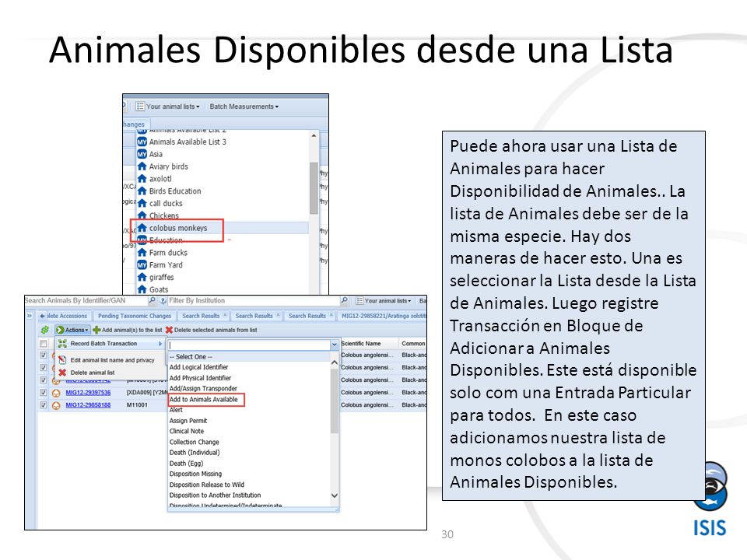Click the house icon beside axolotl

pyautogui.click(x=142, y=179)
